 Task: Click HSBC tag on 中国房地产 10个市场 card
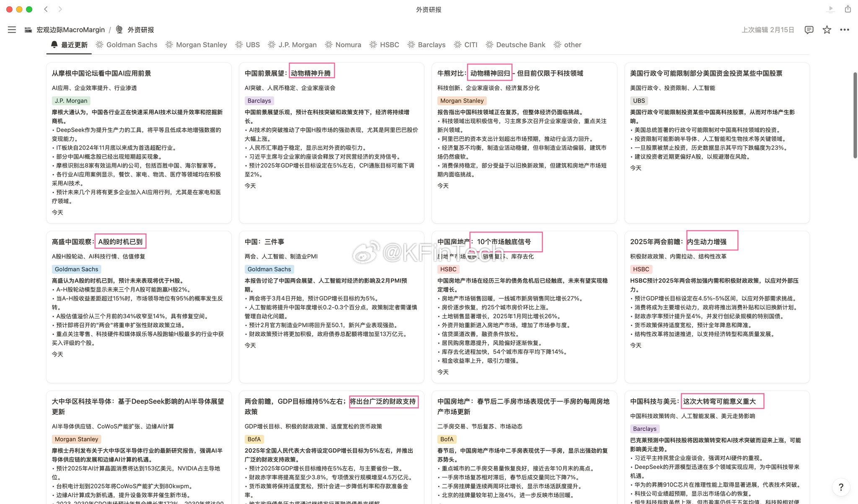pos(448,269)
